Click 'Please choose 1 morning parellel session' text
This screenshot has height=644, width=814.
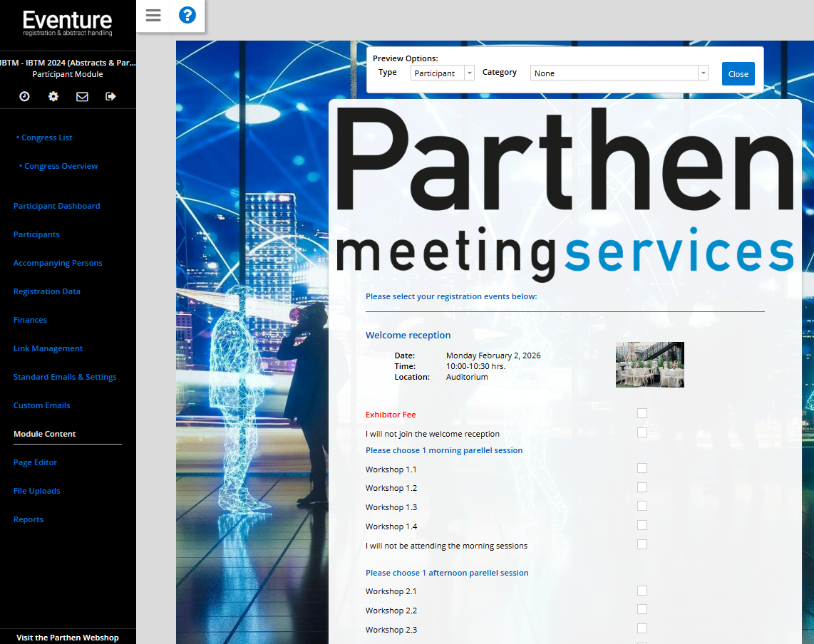(x=444, y=450)
